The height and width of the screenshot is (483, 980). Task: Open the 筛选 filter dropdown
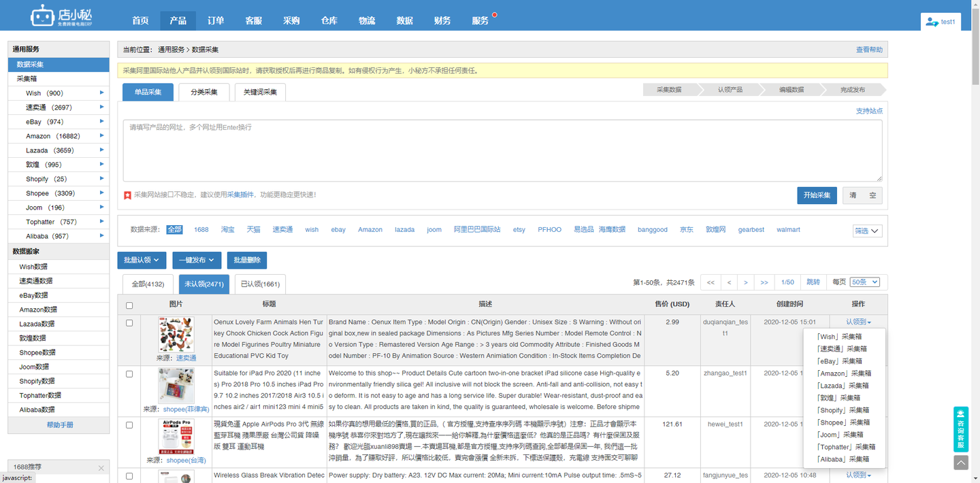(x=867, y=231)
